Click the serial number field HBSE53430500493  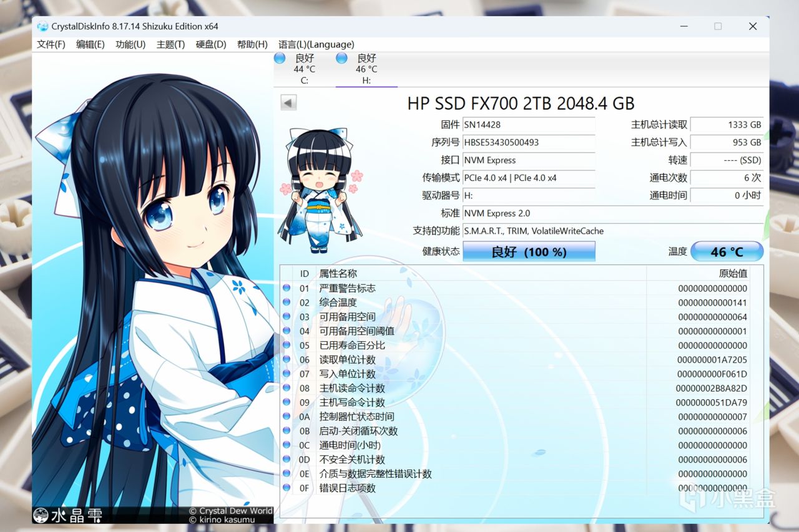coord(529,142)
